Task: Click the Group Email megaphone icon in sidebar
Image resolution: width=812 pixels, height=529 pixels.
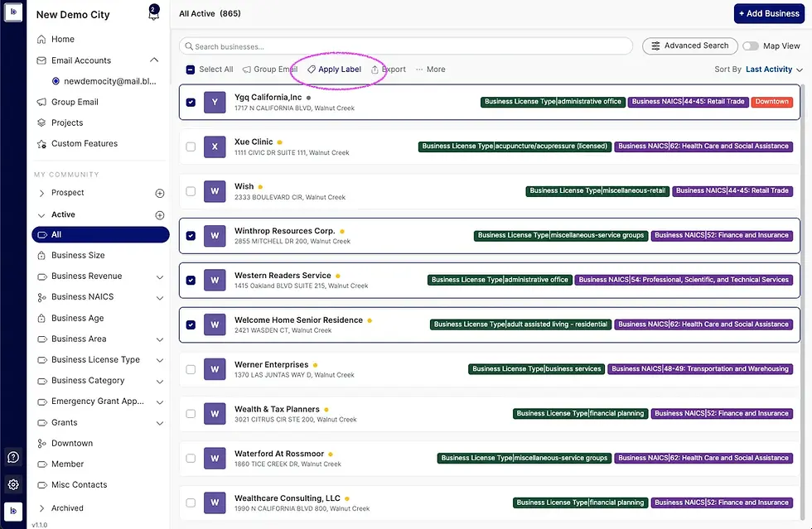Action: (x=41, y=102)
